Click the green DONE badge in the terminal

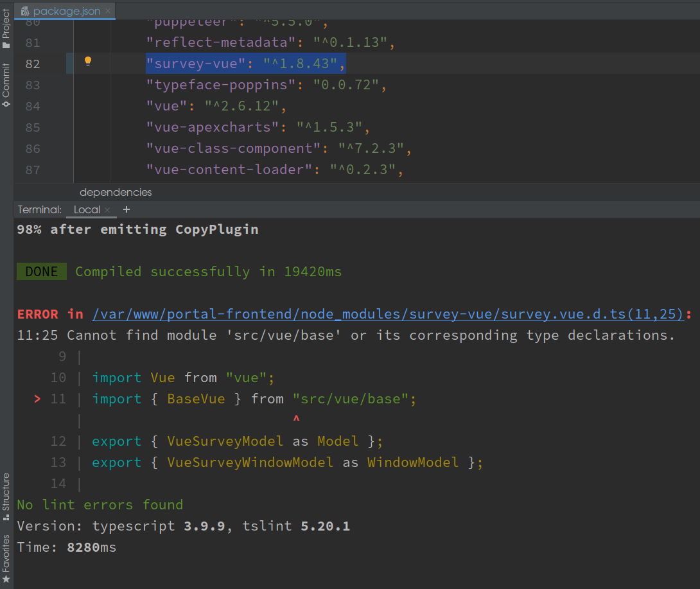click(x=41, y=271)
